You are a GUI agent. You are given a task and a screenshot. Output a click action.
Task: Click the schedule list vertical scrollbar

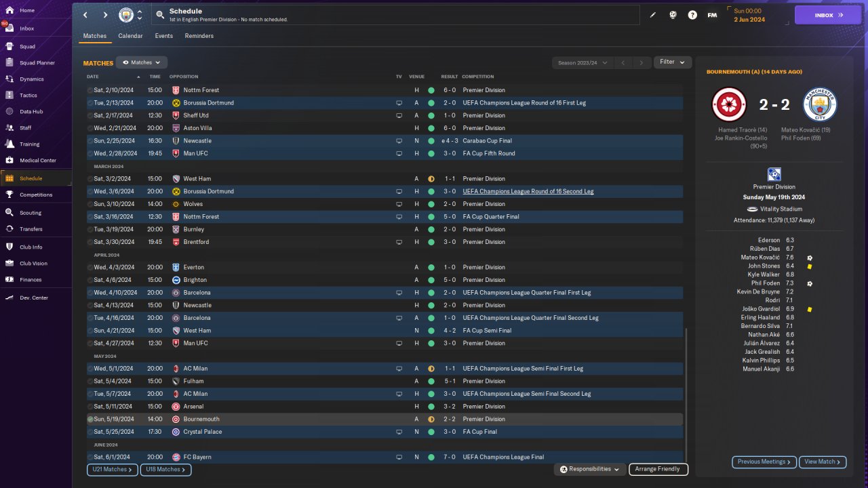coord(686,394)
